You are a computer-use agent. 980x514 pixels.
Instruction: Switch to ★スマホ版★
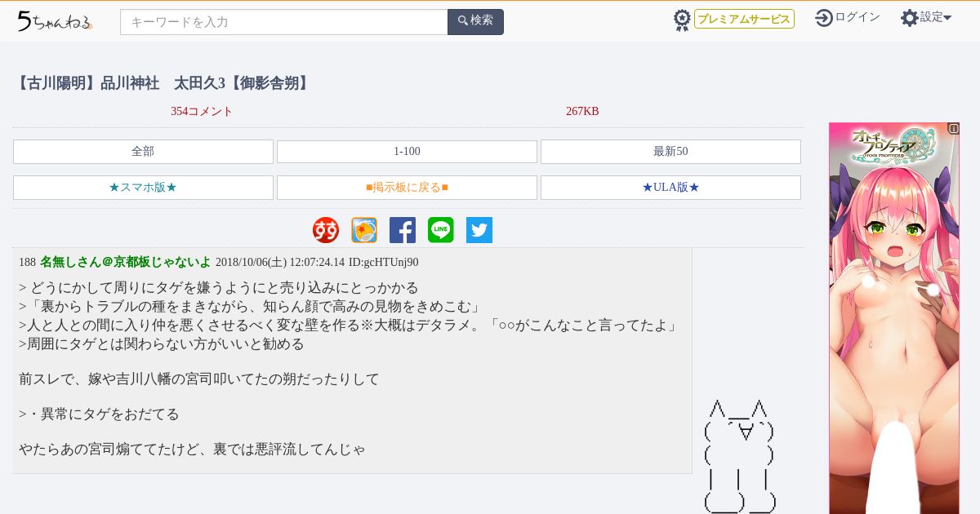(x=143, y=188)
